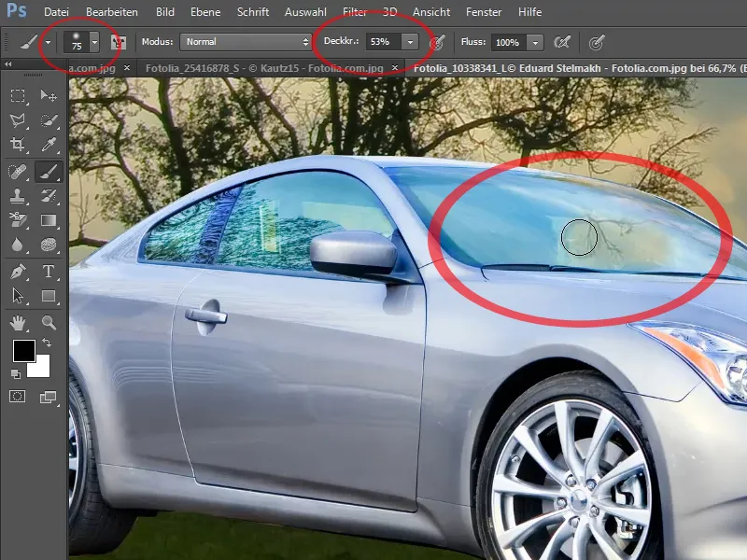Open the Filter menu
This screenshot has height=560, width=747.
(x=355, y=12)
